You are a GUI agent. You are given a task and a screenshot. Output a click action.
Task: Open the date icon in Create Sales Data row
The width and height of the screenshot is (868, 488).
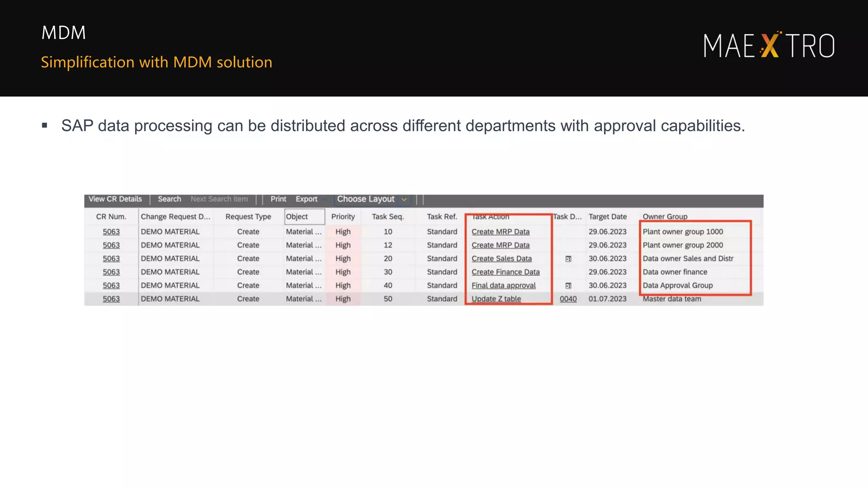(x=568, y=259)
